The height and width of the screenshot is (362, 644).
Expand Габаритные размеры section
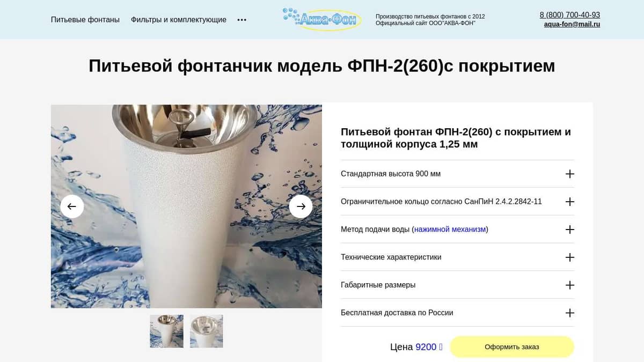(x=457, y=285)
